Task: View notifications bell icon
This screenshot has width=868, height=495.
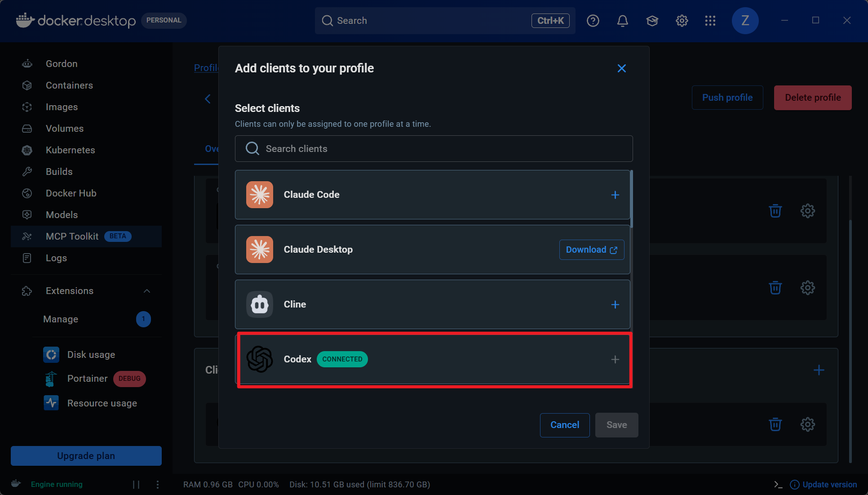Action: [x=623, y=21]
